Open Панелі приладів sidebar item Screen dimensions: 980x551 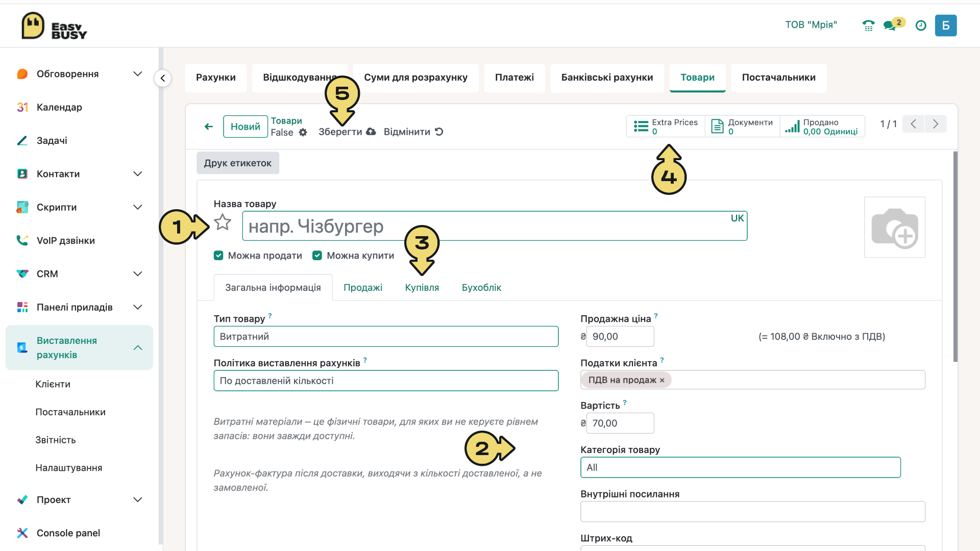pos(75,307)
